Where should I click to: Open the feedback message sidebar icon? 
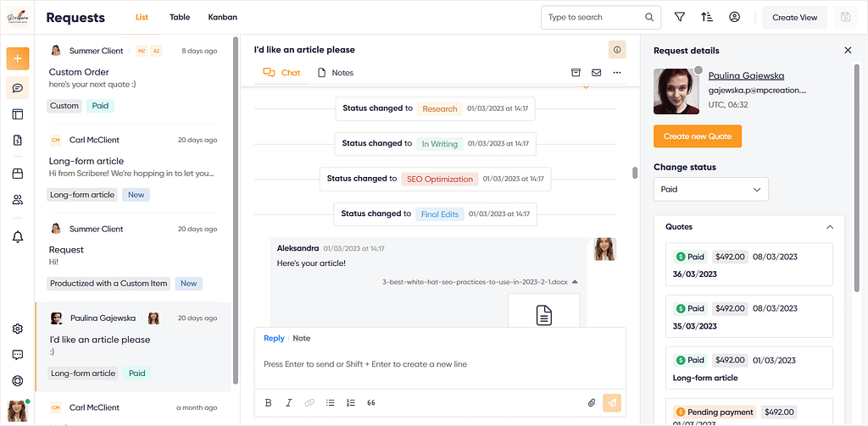pos(18,355)
